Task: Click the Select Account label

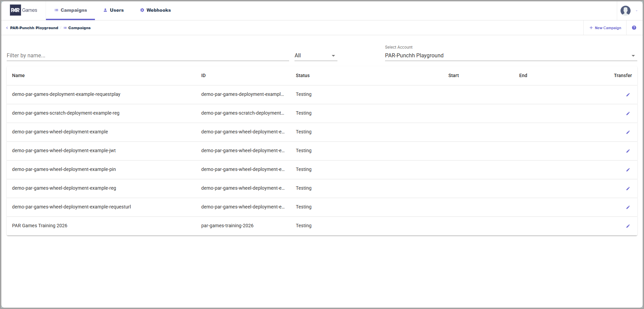Action: [399, 47]
